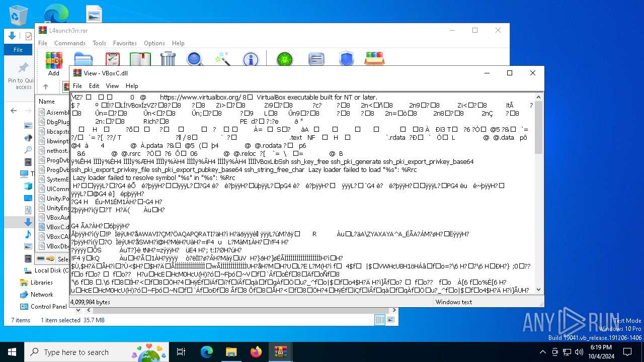Click the View book icon in WinRAR toolbar
The height and width of the screenshot is (362, 644).
pyautogui.click(x=140, y=60)
